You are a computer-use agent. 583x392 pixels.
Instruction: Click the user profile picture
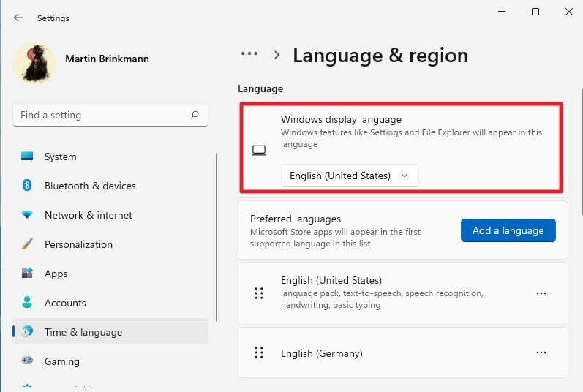coord(34,63)
